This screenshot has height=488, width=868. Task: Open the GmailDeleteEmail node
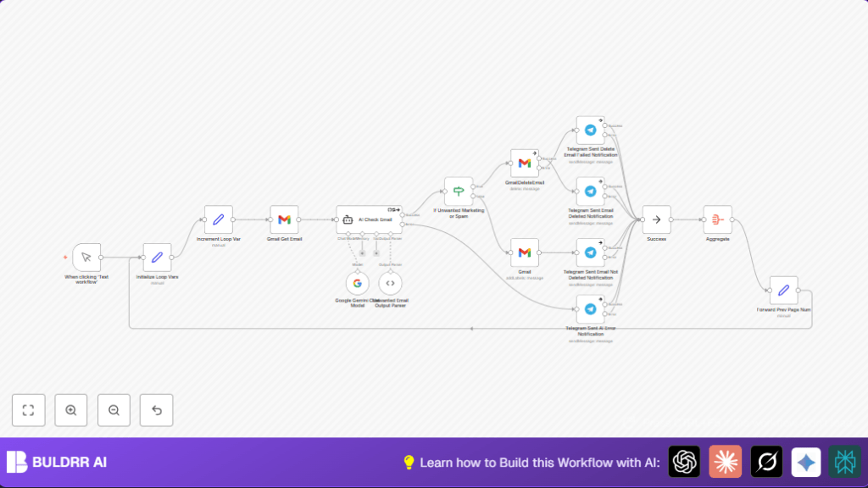[x=526, y=161]
